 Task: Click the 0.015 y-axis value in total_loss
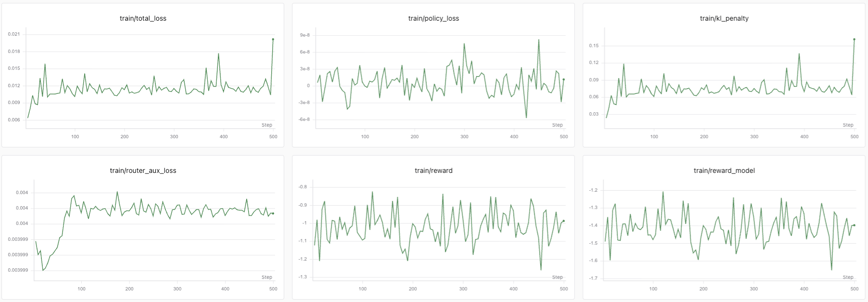coord(14,68)
